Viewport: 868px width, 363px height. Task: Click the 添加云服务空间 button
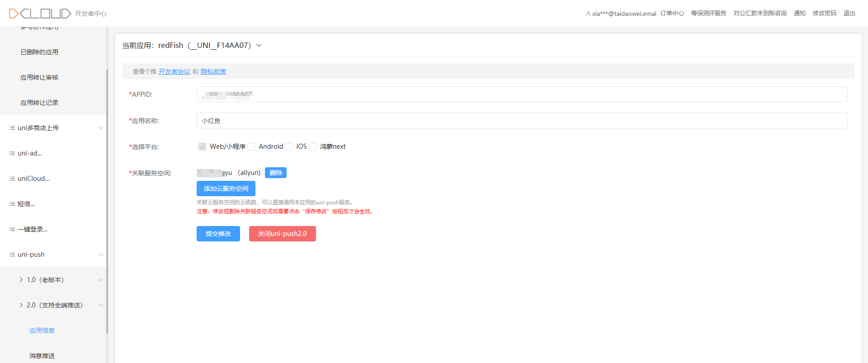[226, 189]
